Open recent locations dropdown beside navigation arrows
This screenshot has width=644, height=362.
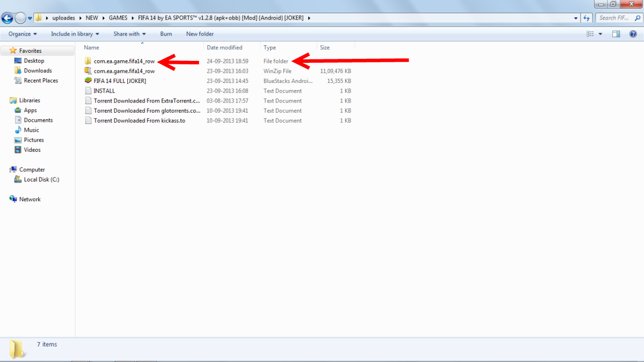30,18
